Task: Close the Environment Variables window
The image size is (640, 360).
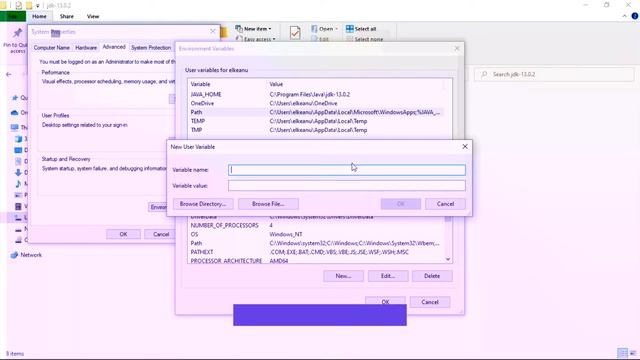Action: tap(457, 48)
